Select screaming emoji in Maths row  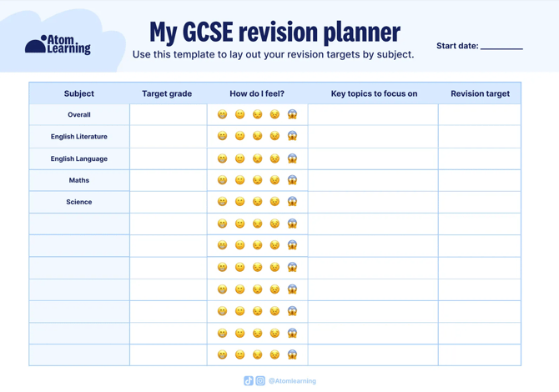click(x=292, y=180)
